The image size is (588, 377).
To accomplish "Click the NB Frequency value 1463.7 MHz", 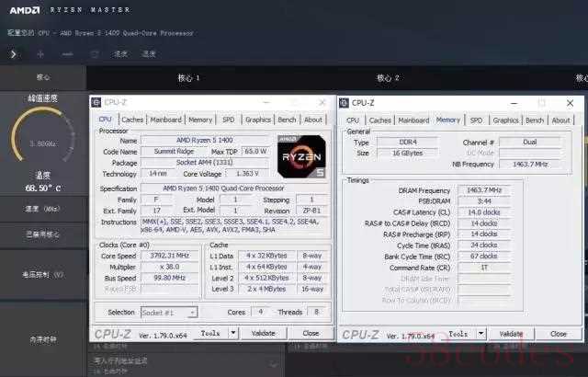I will click(530, 165).
